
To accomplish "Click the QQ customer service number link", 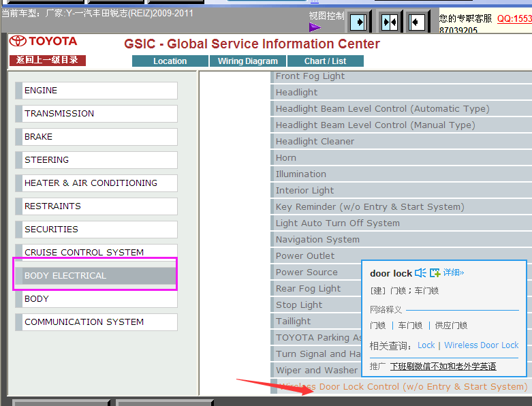I will point(514,18).
